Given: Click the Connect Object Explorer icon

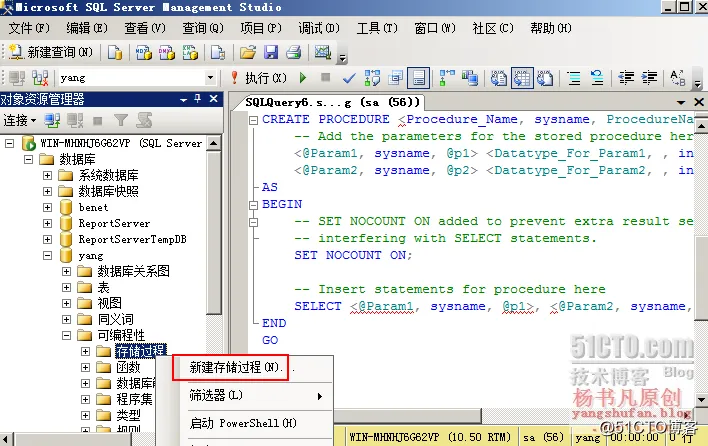Looking at the screenshot, I should 52,121.
